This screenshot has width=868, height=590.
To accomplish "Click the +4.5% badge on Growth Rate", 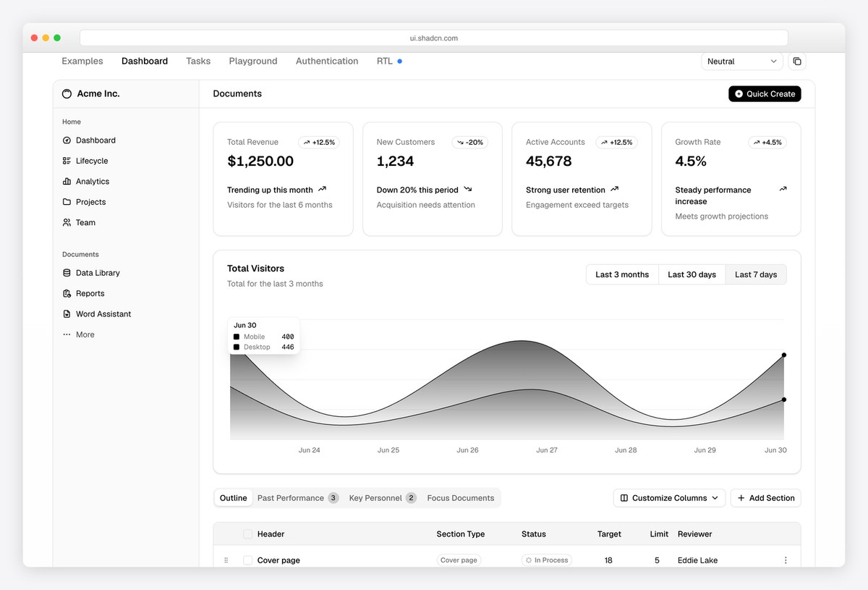I will click(x=767, y=143).
